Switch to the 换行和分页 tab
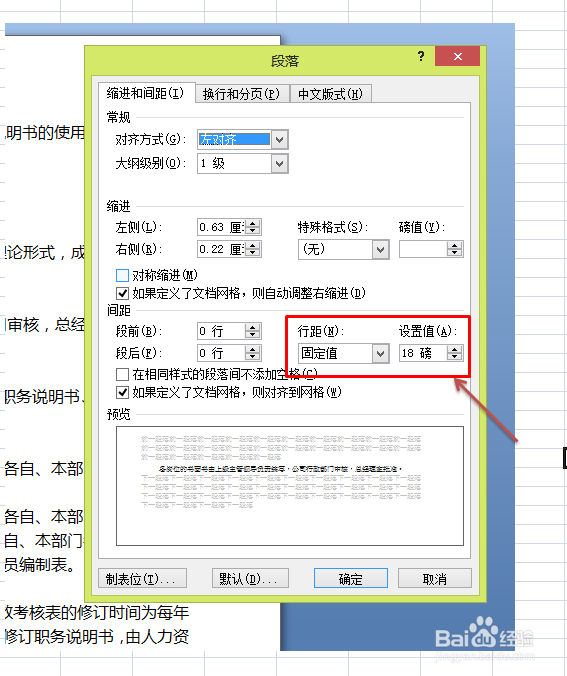Screen dimensions: 567x676 click(241, 94)
